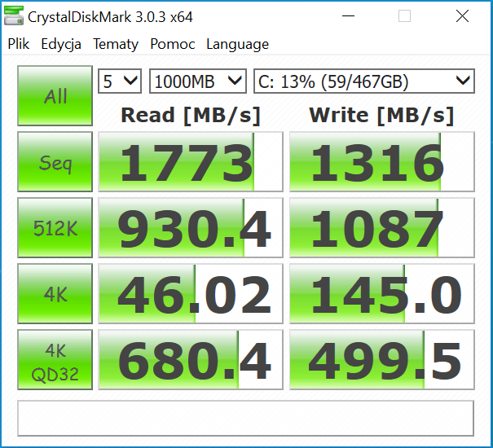The width and height of the screenshot is (493, 448).
Task: Minimize the CrystalDiskMark window
Action: click(x=354, y=16)
